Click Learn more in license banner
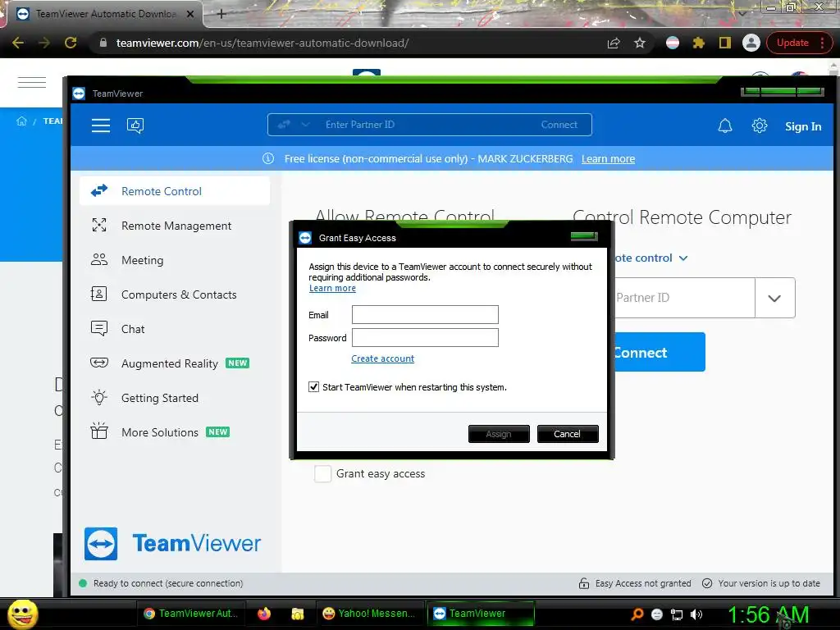840x630 pixels. tap(608, 158)
